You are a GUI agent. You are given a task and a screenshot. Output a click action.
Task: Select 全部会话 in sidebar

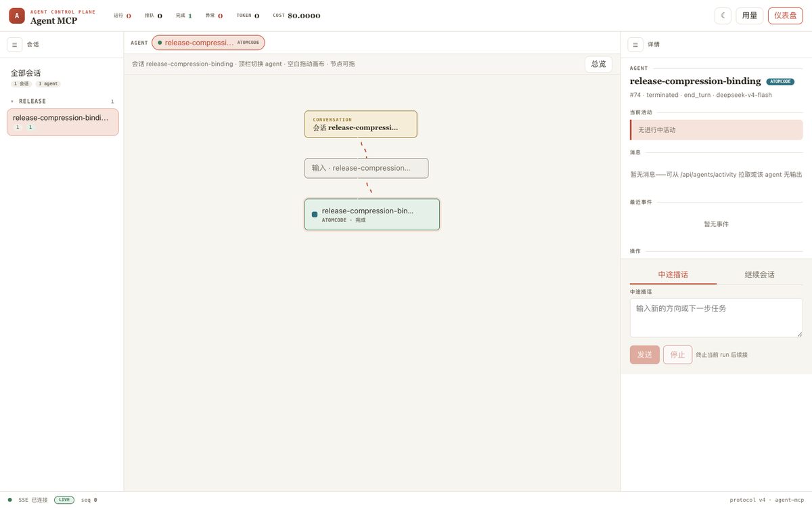26,72
